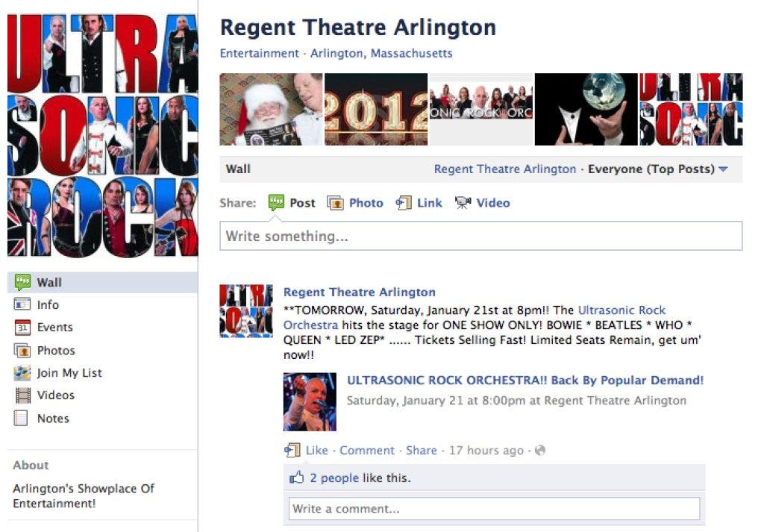Click the Entertainment category link
The width and height of the screenshot is (764, 532).
tap(259, 53)
